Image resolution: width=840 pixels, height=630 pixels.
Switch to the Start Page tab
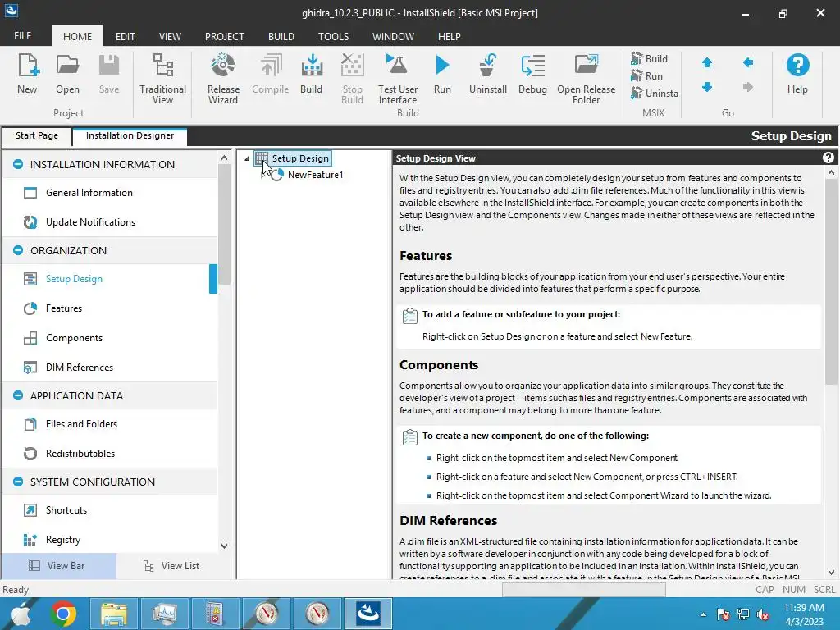tap(37, 135)
